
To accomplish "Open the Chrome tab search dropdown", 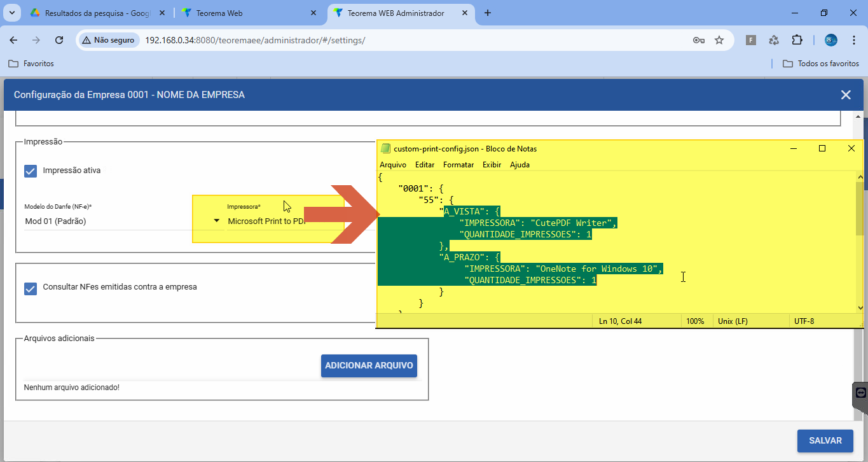I will (11, 13).
